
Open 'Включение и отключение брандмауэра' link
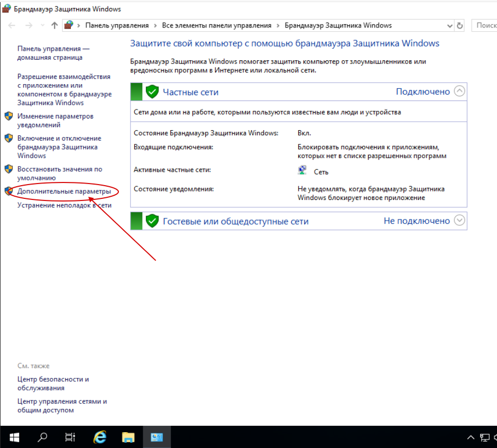(x=59, y=147)
